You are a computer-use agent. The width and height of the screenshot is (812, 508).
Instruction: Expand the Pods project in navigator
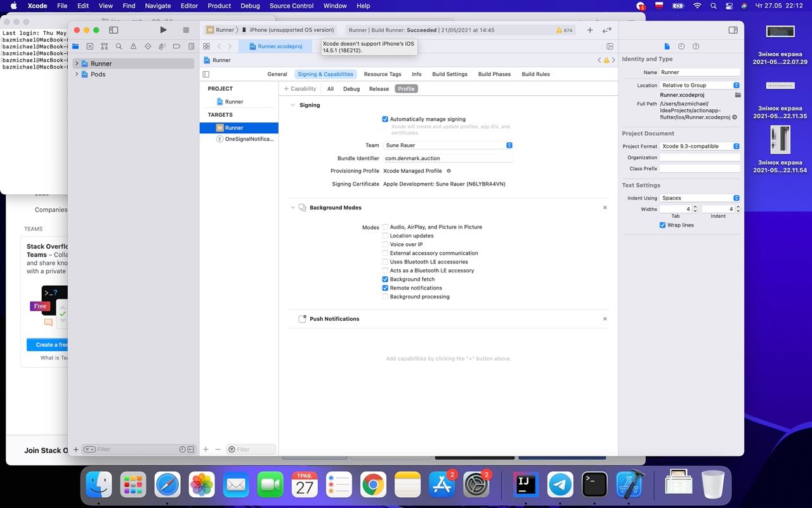[x=77, y=74]
